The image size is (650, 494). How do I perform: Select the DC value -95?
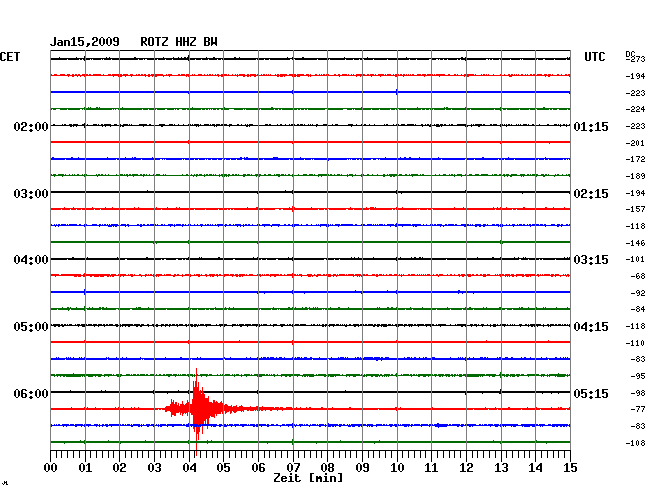[638, 376]
